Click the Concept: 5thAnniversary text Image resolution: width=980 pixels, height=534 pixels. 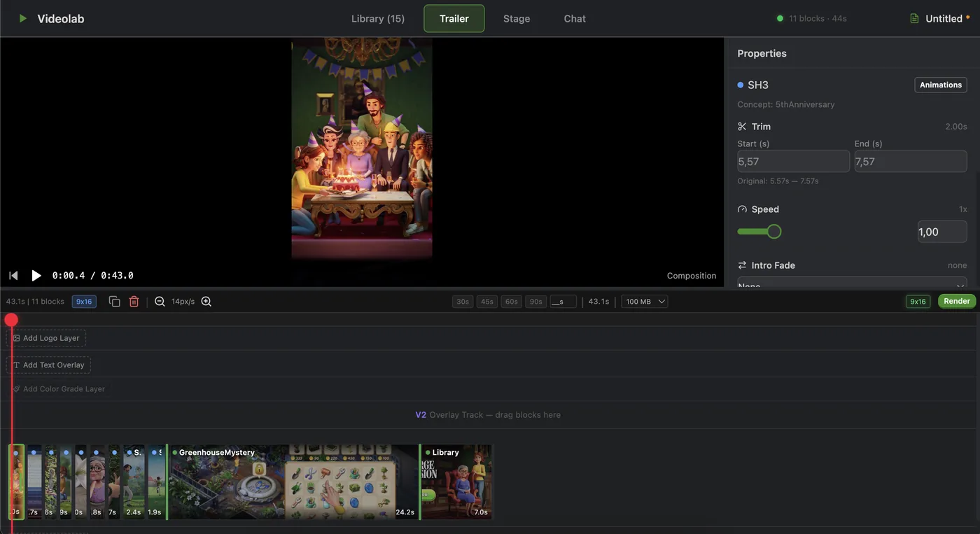pos(786,104)
